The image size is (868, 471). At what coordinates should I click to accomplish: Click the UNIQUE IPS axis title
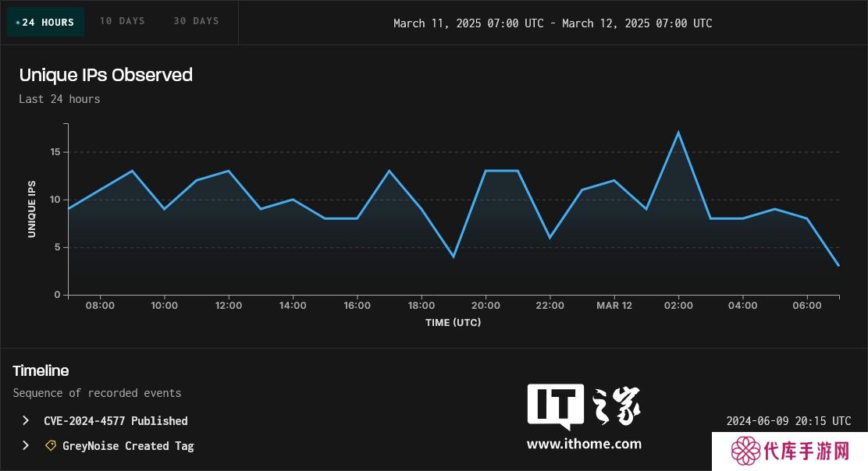31,210
